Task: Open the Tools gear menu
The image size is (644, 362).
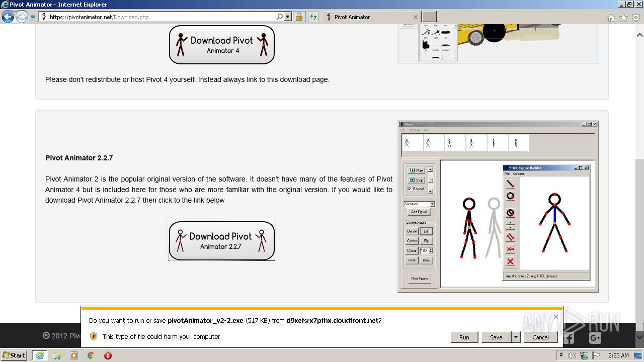Action: tap(636, 18)
